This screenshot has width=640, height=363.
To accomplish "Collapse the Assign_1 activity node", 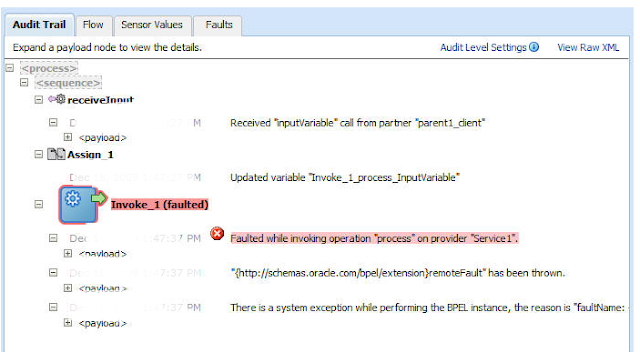I will pyautogui.click(x=38, y=154).
